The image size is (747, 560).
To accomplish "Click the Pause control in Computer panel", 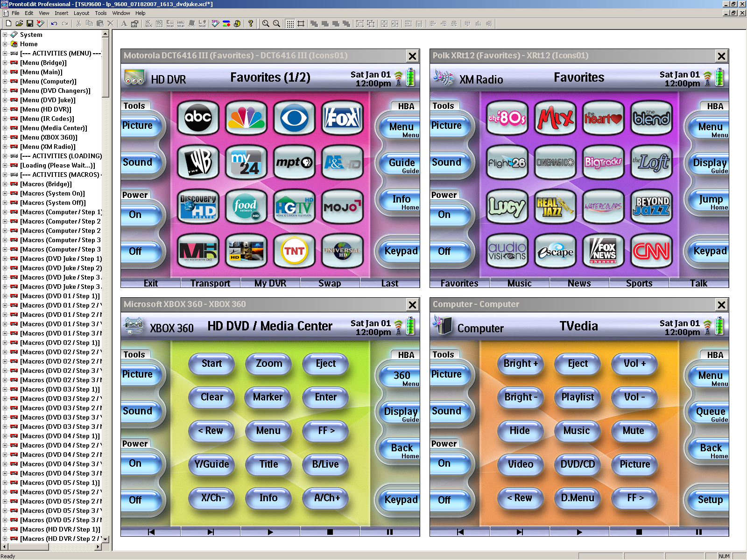I will click(699, 532).
